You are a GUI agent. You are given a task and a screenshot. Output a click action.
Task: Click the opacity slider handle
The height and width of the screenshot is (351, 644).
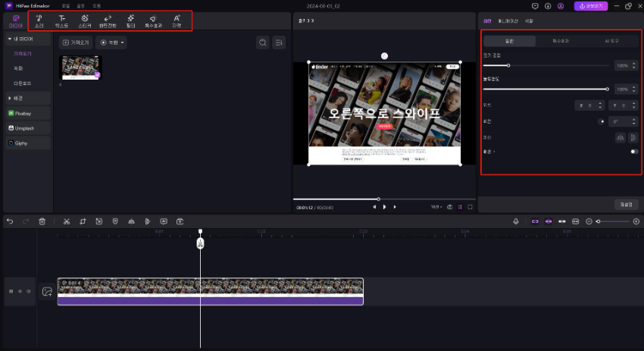pyautogui.click(x=607, y=89)
